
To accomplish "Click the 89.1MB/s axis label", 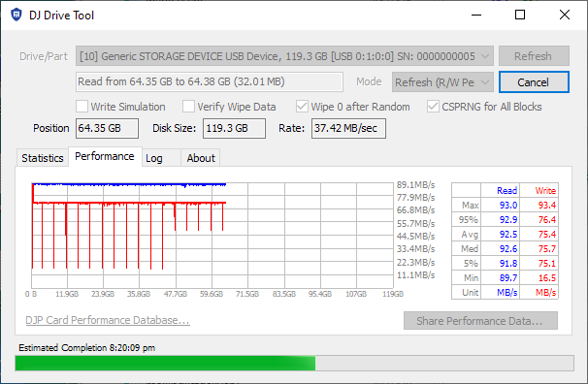I will click(416, 184).
